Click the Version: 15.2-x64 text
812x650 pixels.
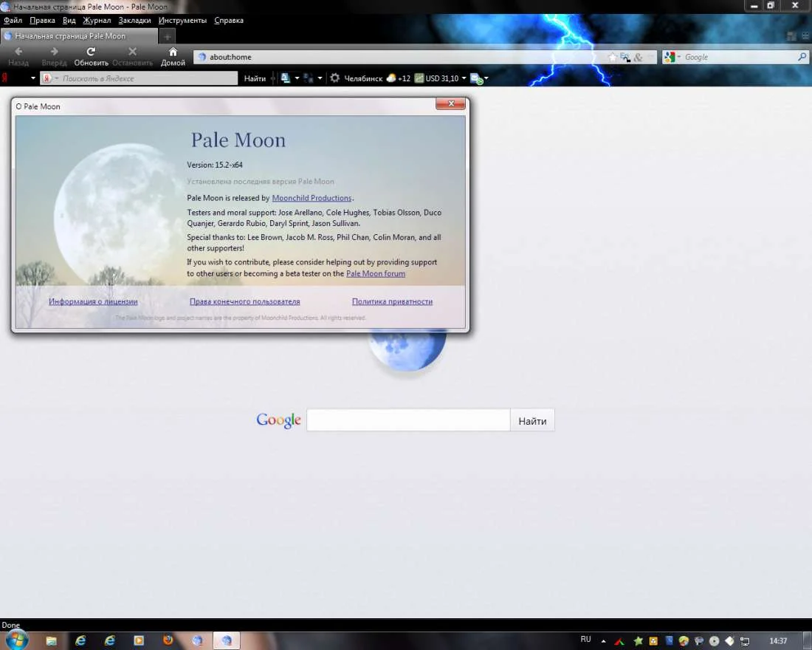click(x=214, y=165)
